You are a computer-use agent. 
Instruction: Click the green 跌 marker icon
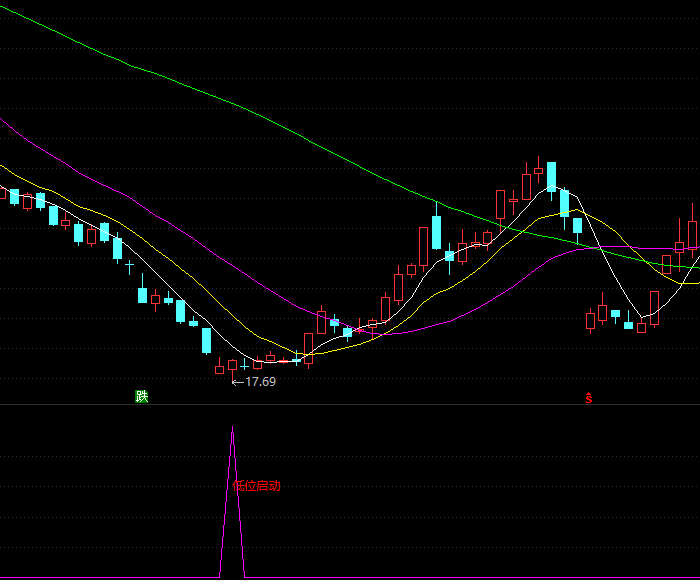pos(142,396)
